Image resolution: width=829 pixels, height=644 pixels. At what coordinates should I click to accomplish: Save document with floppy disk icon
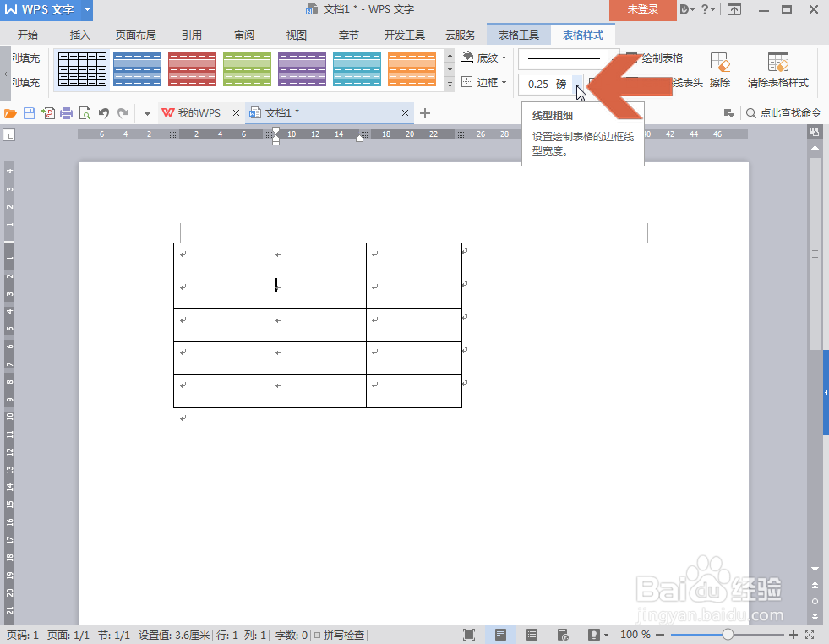(x=30, y=113)
